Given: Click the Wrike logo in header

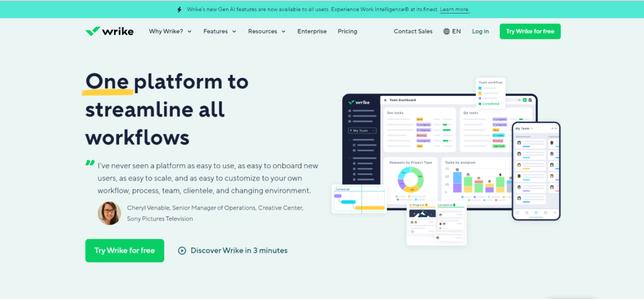Looking at the screenshot, I should 109,31.
